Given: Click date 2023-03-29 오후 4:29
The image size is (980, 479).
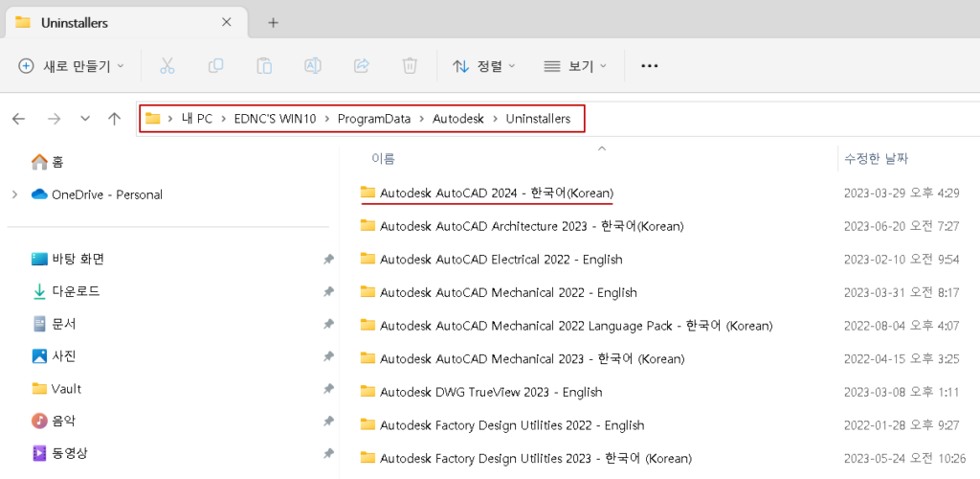Looking at the screenshot, I should click(x=902, y=194).
